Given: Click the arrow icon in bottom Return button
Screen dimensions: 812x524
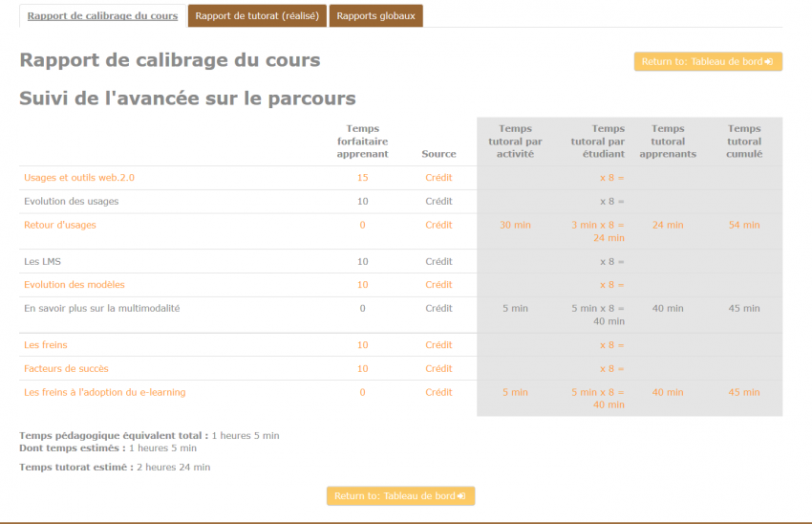Looking at the screenshot, I should click(461, 496).
